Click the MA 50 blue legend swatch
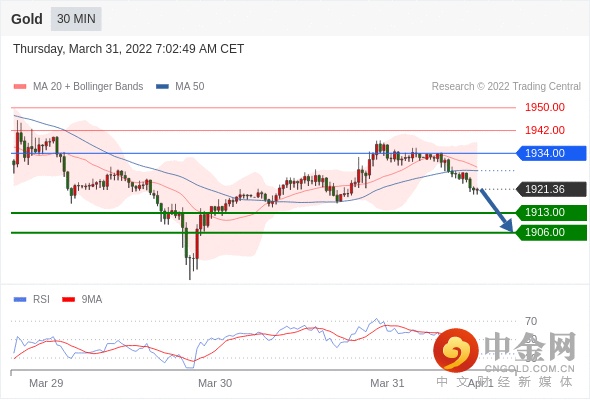Screen dimensions: 590x400 pyautogui.click(x=162, y=87)
